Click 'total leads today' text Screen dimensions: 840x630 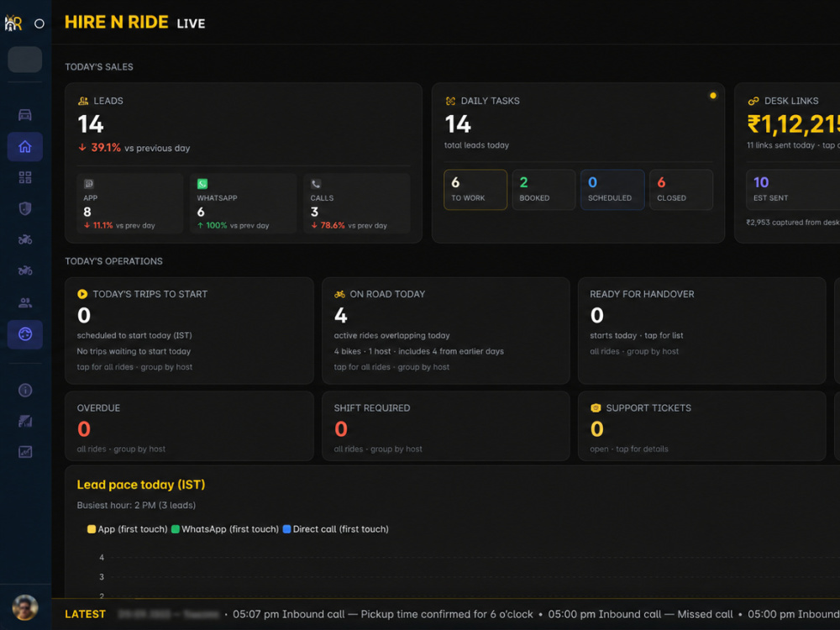pyautogui.click(x=477, y=145)
